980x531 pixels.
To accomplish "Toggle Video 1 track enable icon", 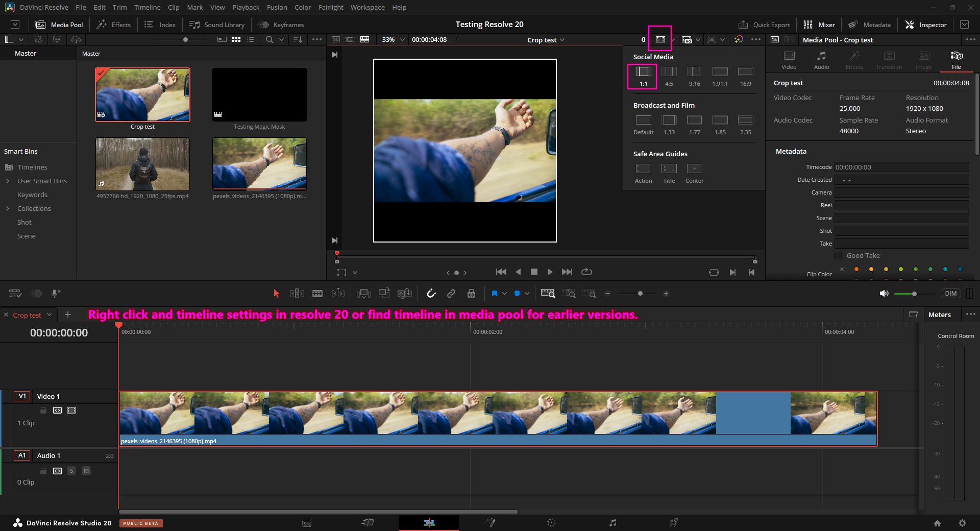I will pos(71,410).
